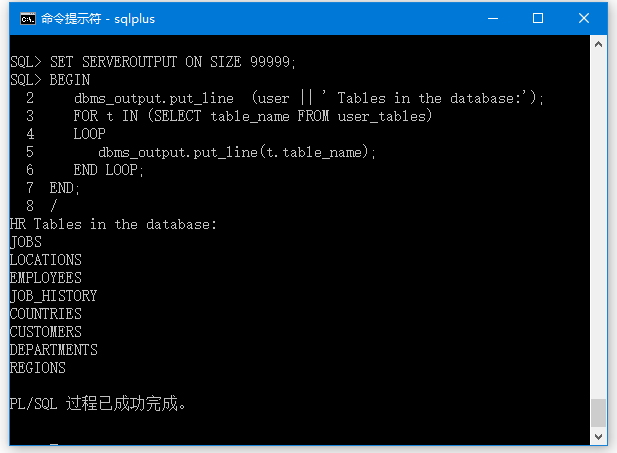The image size is (617, 453).
Task: Click the dbms_output.put_line(t.table_name) line
Action: [237, 152]
